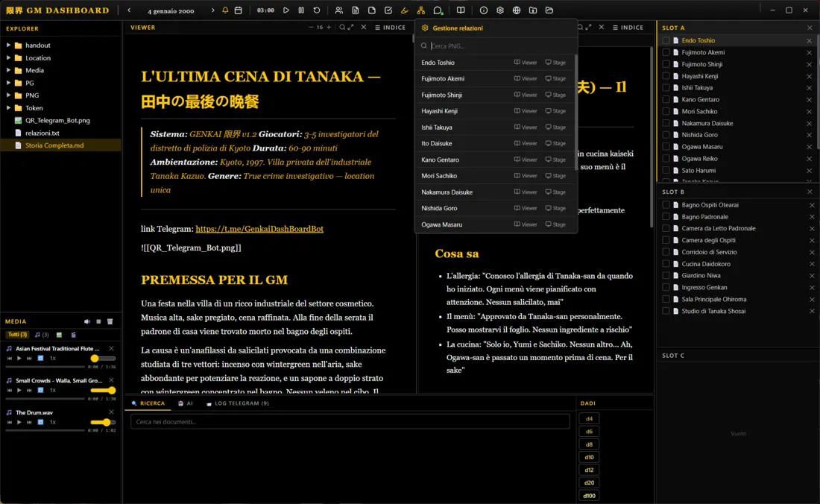The height and width of the screenshot is (504, 820).
Task: Tick the checkbox next to Fujimoto Akemi
Action: click(666, 52)
